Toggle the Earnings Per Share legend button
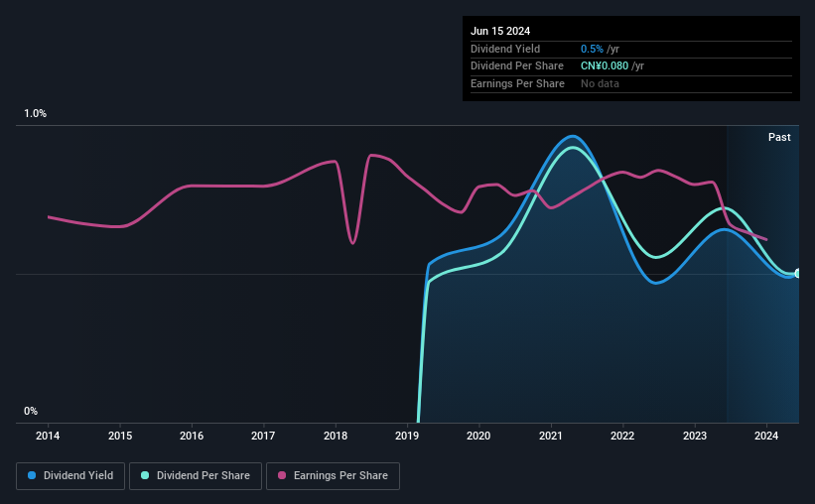The image size is (815, 504). (333, 476)
